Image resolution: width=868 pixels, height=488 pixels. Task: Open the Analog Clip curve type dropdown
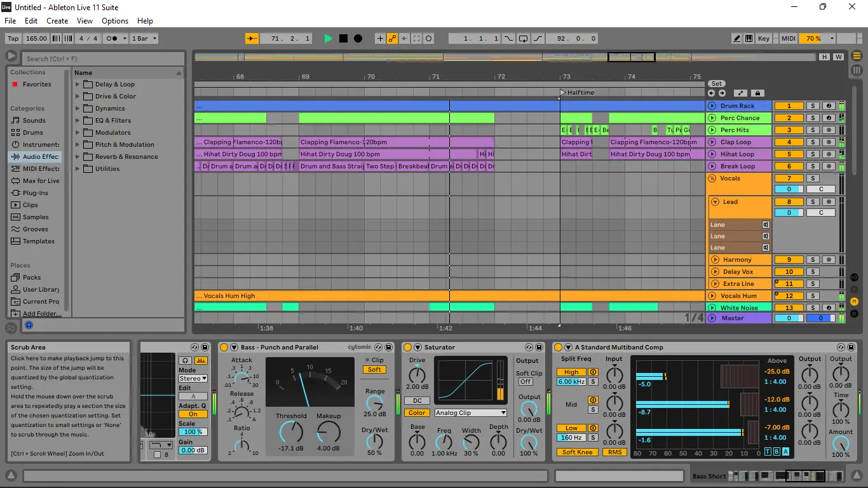470,413
